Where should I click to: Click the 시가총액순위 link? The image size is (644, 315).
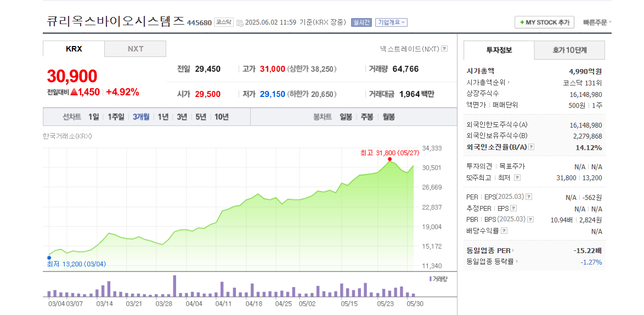(x=486, y=82)
